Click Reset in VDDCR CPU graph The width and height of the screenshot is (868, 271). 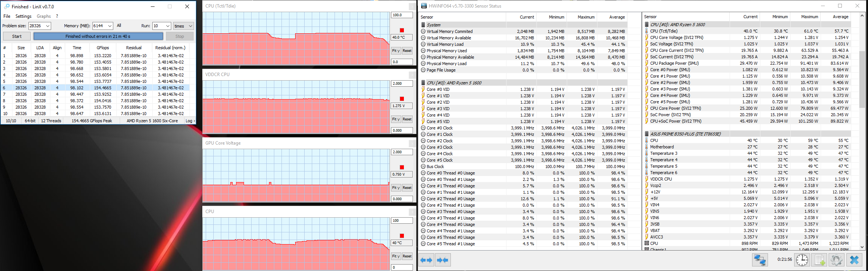click(x=407, y=119)
